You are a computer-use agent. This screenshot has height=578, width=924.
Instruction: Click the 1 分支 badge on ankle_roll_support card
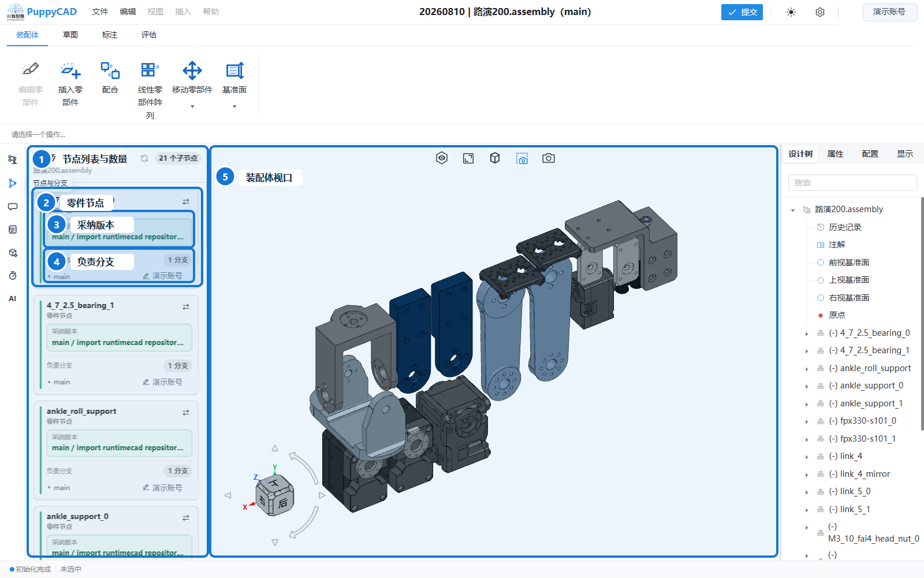(178, 471)
